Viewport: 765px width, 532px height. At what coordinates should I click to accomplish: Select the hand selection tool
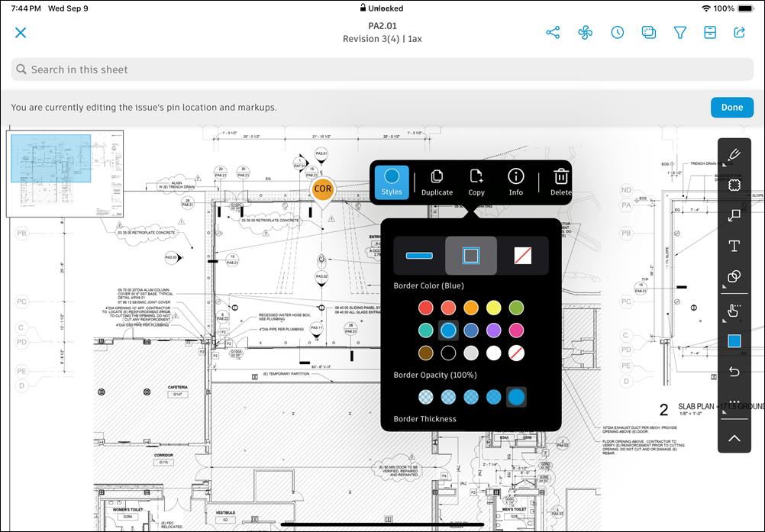[734, 310]
